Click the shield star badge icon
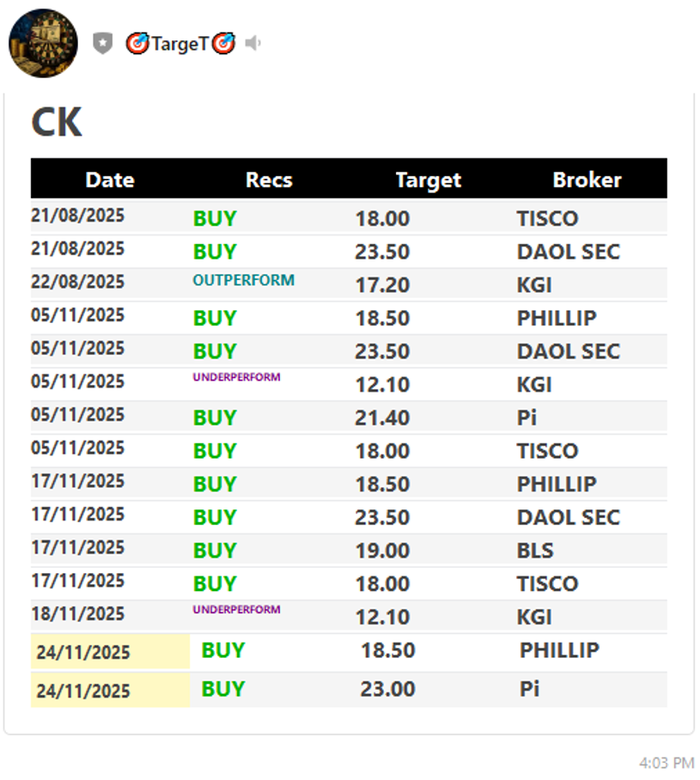 click(103, 43)
